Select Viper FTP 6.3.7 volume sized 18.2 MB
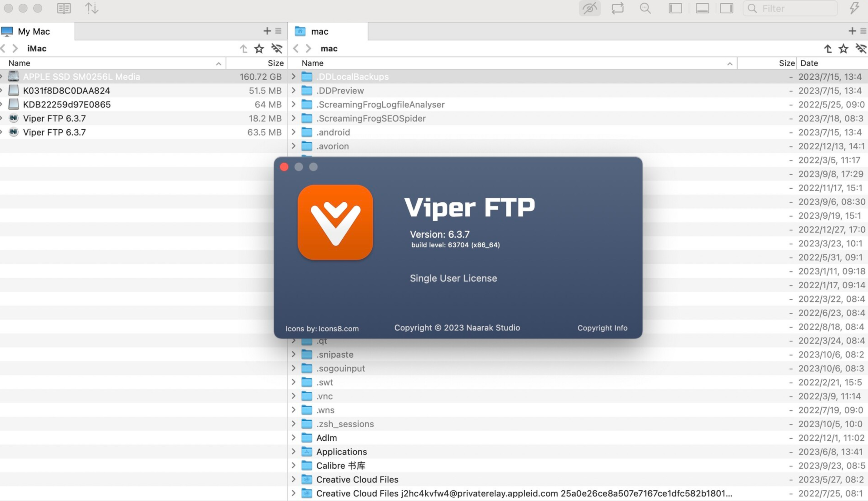Screen dimensions: 868x501 point(143,118)
